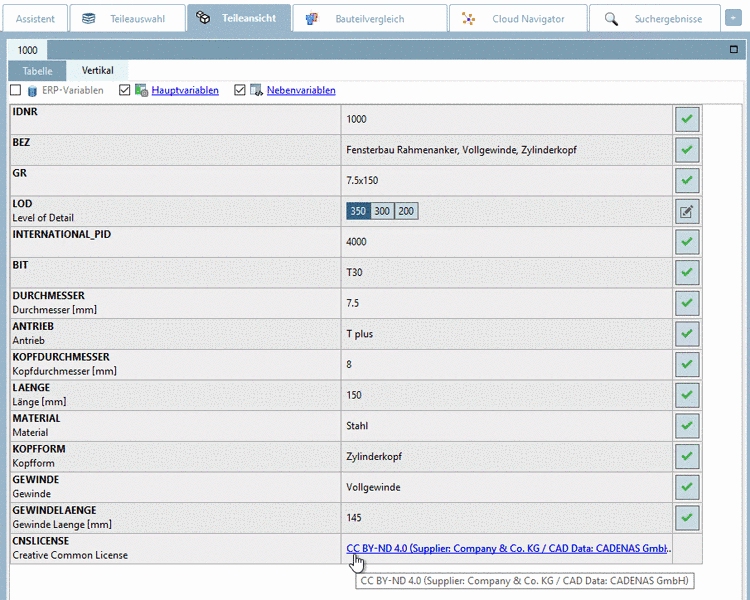Switch to Cloud Navigator tab
Viewport: 750px width, 600px height.
[x=518, y=19]
